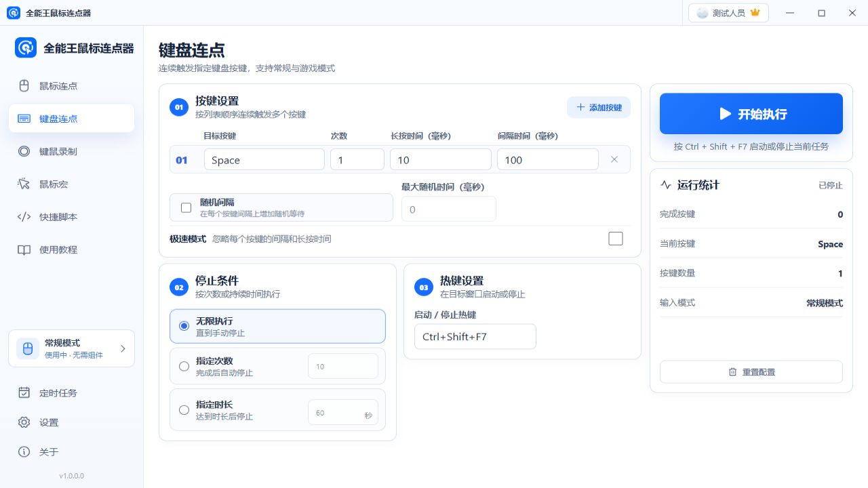
Task: Click the 指定次数 count input showing 10
Action: pyautogui.click(x=343, y=366)
